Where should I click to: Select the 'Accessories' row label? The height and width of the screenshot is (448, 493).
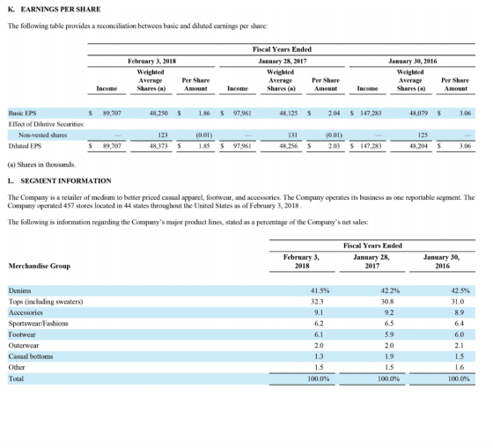26,312
